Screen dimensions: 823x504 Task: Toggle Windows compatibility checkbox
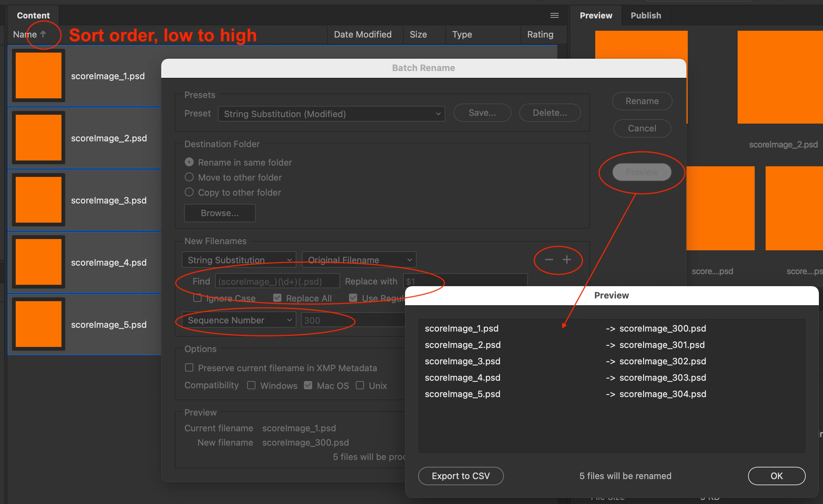251,386
